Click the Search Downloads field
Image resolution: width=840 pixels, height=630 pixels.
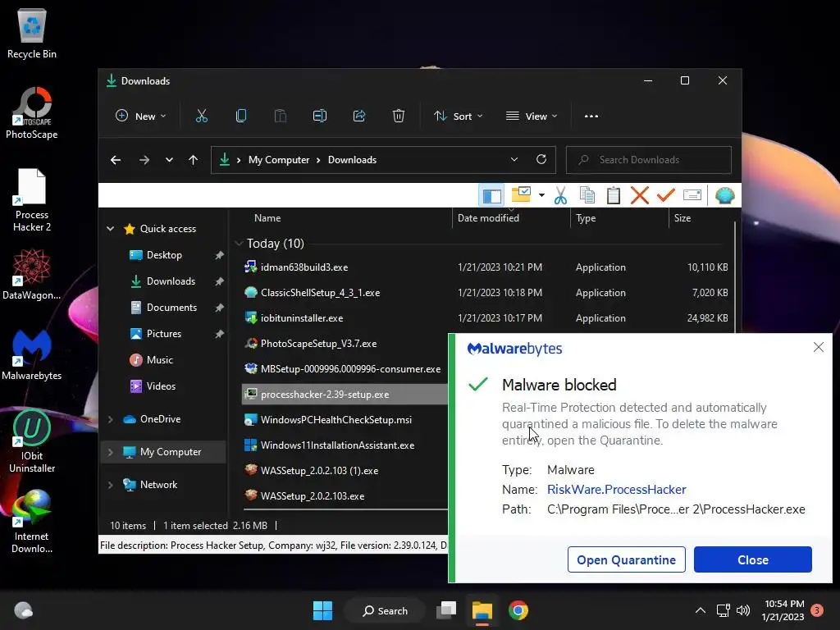[x=649, y=160]
